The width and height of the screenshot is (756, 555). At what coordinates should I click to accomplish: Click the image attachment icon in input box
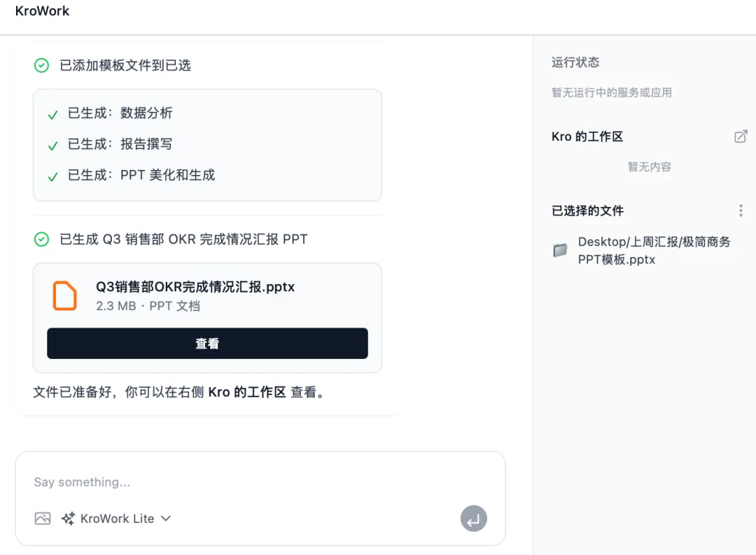pyautogui.click(x=43, y=519)
